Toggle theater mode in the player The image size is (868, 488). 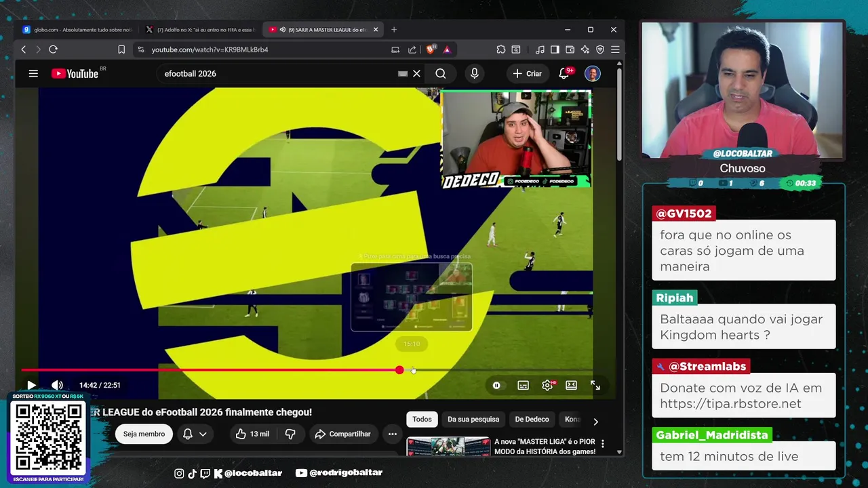point(572,385)
